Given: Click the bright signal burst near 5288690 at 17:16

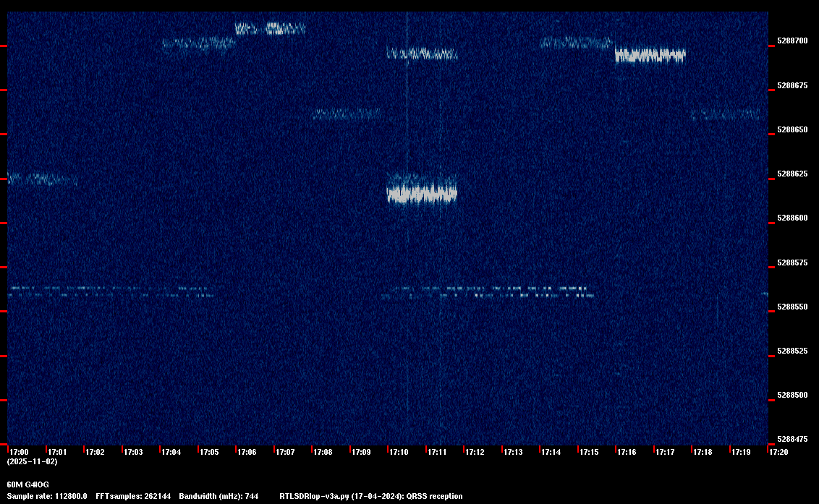Looking at the screenshot, I should (650, 55).
